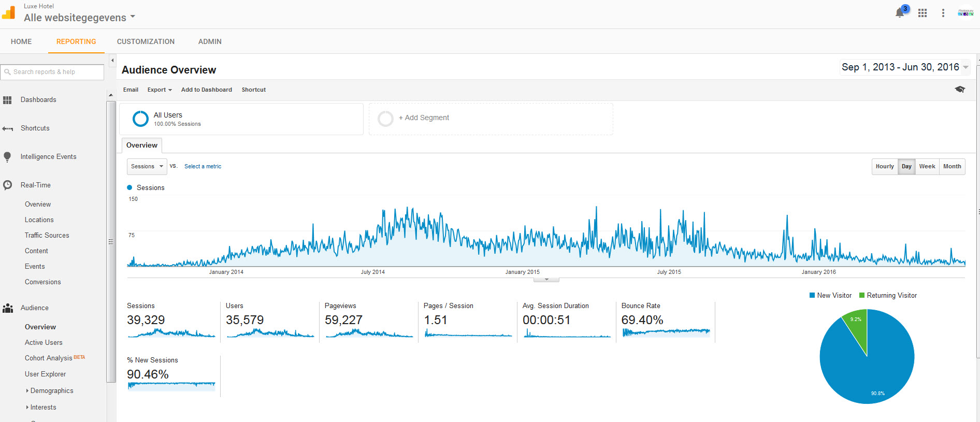Select Month chart granularity
The width and height of the screenshot is (980, 422).
[x=952, y=166]
